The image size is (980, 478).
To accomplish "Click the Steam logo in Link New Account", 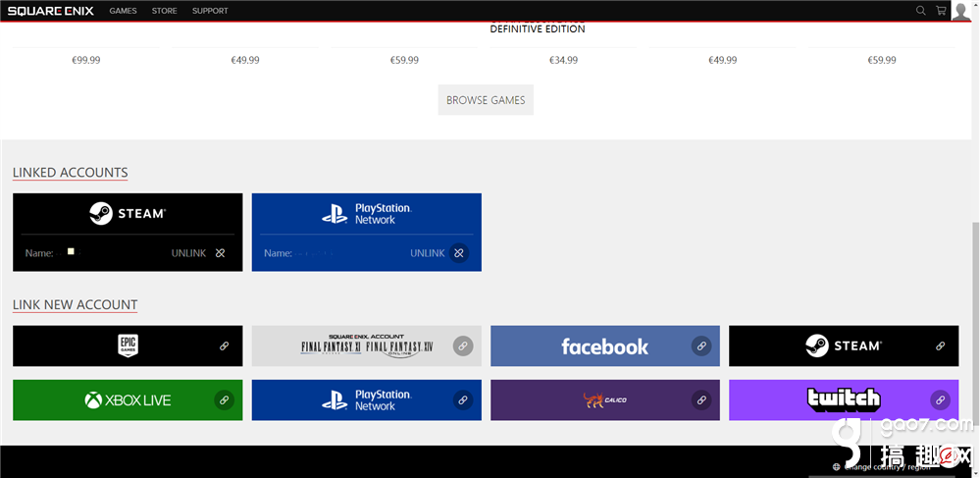I will pos(843,345).
